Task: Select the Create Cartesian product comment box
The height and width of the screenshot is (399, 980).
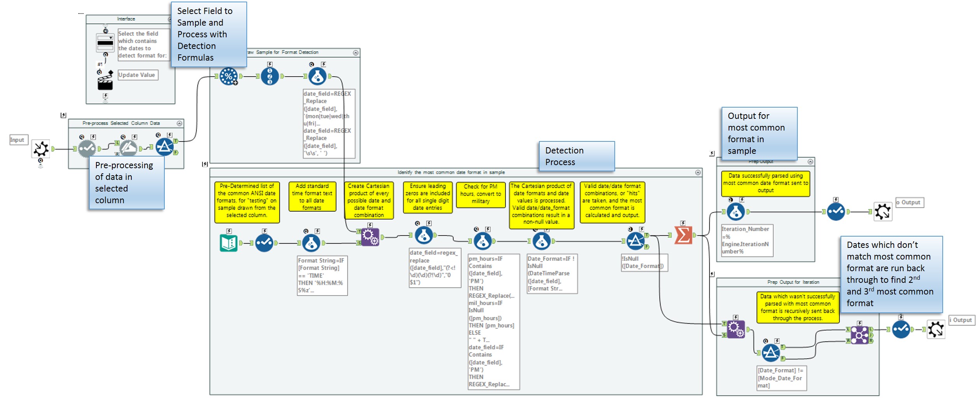Action: tap(369, 200)
